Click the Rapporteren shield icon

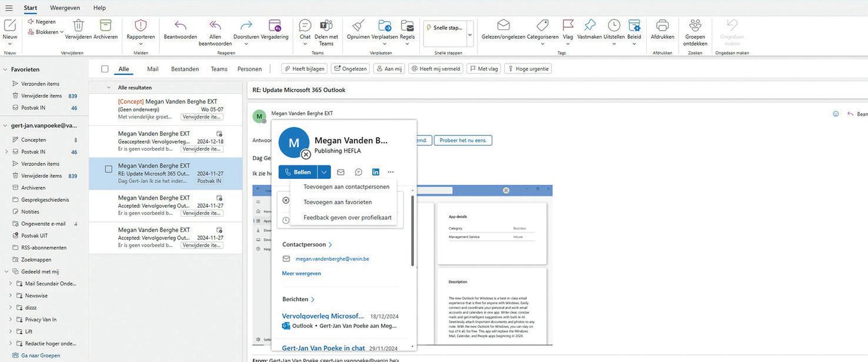[141, 25]
